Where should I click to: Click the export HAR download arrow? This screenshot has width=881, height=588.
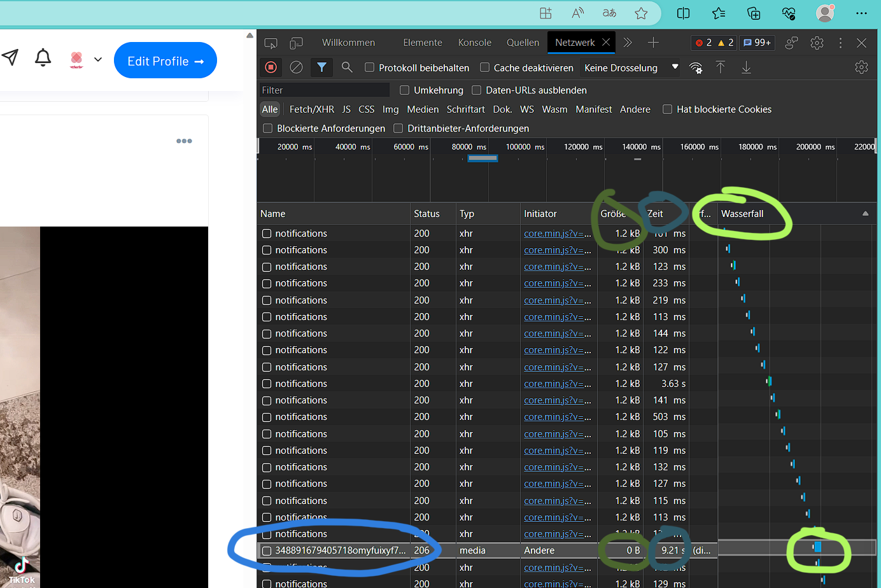746,67
